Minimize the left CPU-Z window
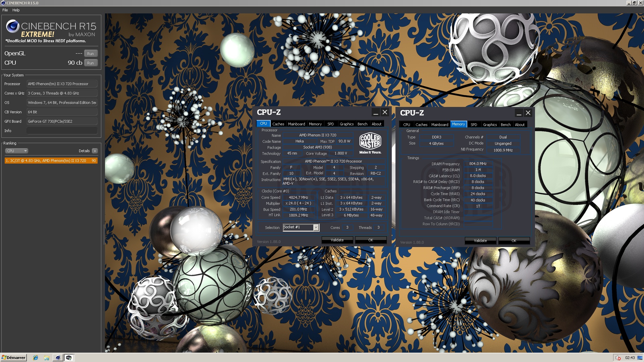This screenshot has height=362, width=644. [x=376, y=113]
